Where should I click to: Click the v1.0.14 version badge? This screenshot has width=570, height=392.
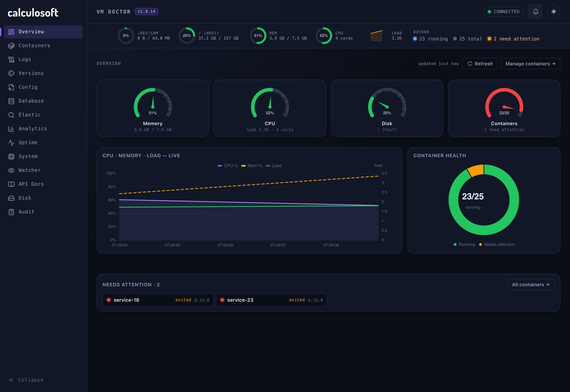(146, 12)
